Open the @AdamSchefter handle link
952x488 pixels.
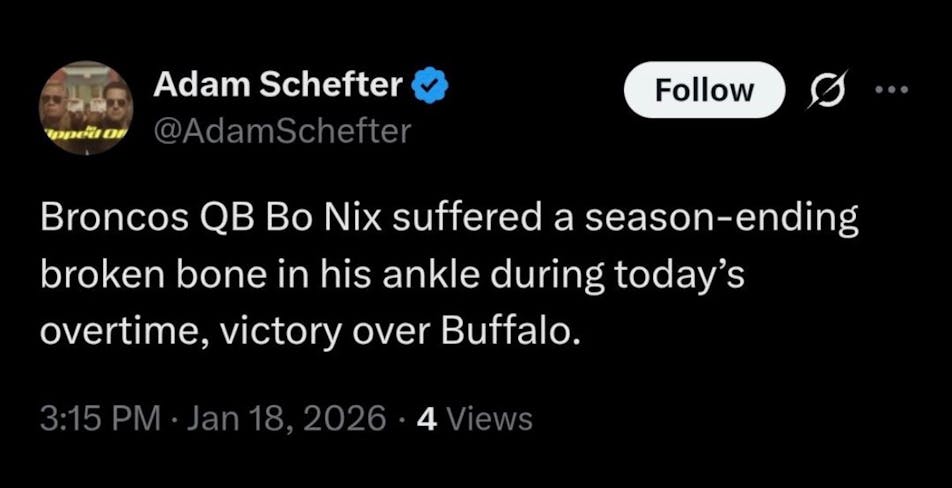281,131
